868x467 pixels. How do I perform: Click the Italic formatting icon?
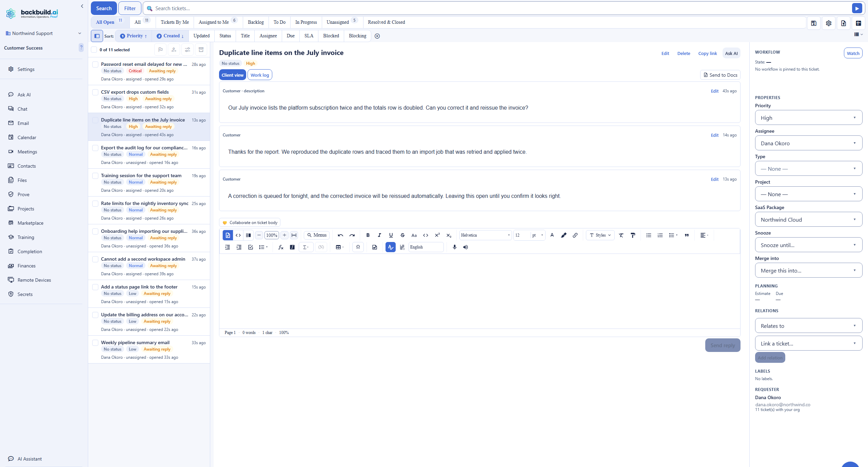coord(379,235)
